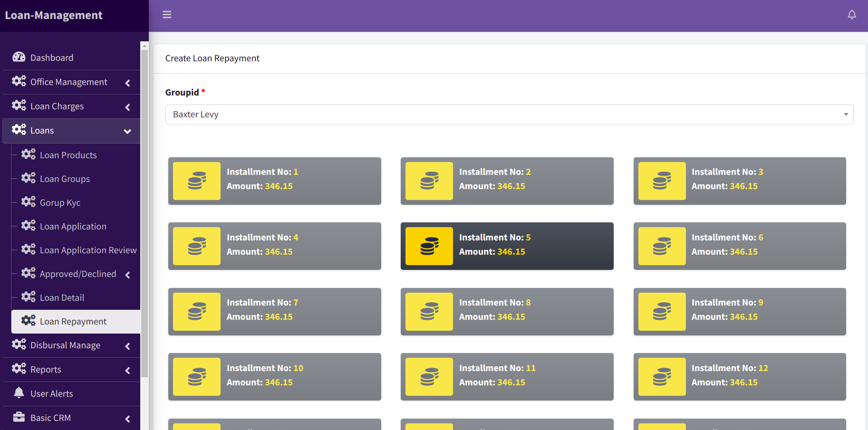The height and width of the screenshot is (430, 868).
Task: Click the Loan Groups gears icon
Action: 29,178
